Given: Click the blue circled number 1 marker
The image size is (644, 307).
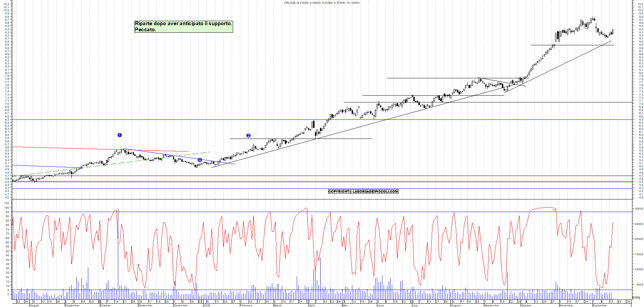Looking at the screenshot, I should pos(120,135).
